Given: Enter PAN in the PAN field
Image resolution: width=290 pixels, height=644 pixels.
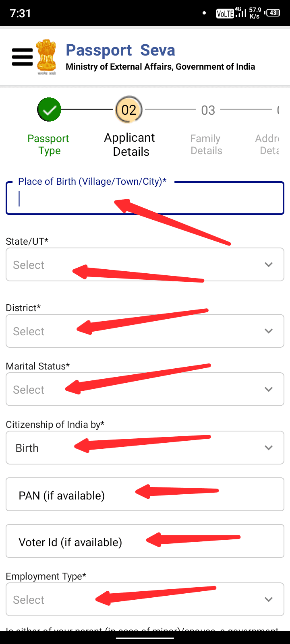Looking at the screenshot, I should pyautogui.click(x=145, y=495).
